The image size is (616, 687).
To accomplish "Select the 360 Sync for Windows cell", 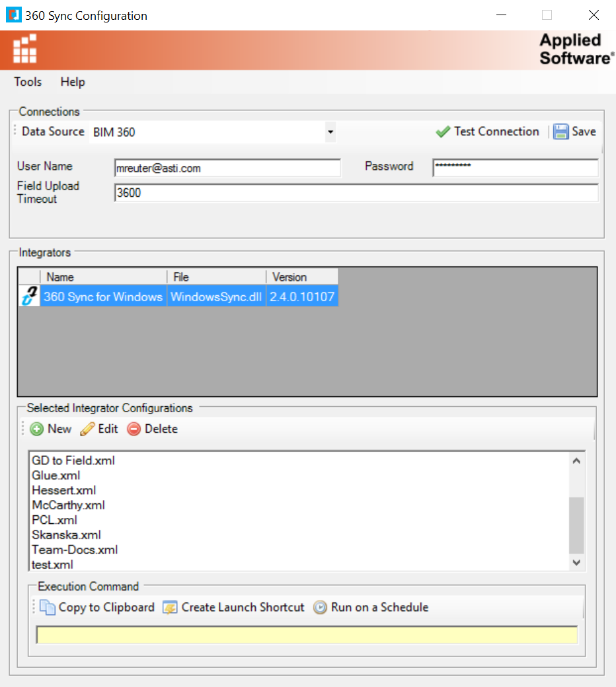I will (104, 296).
